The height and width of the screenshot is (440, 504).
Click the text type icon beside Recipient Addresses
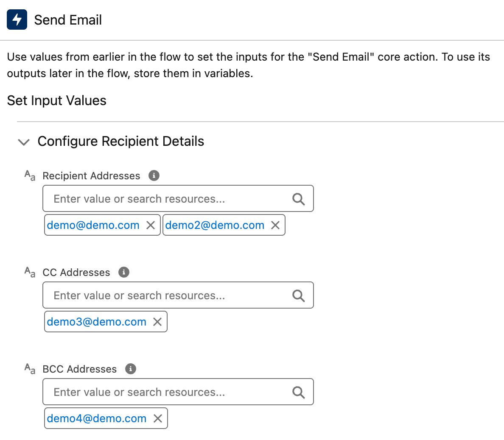(x=30, y=175)
